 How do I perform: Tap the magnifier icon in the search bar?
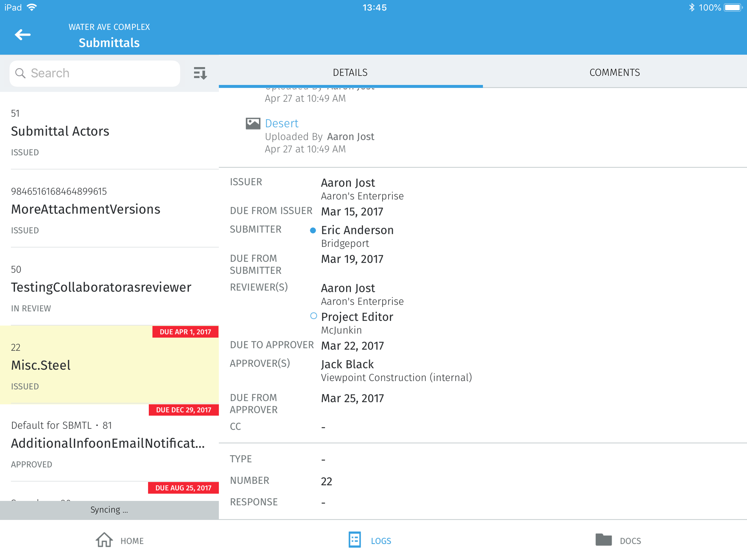point(21,73)
